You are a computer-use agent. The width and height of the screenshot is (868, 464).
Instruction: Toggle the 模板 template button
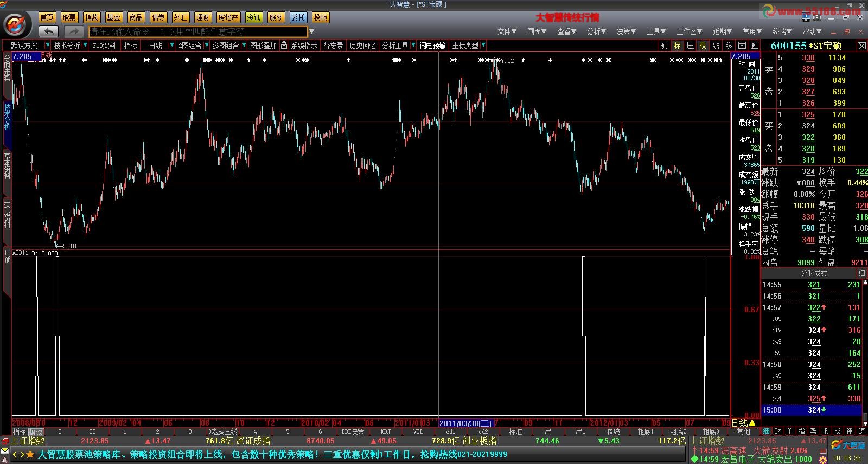36,431
